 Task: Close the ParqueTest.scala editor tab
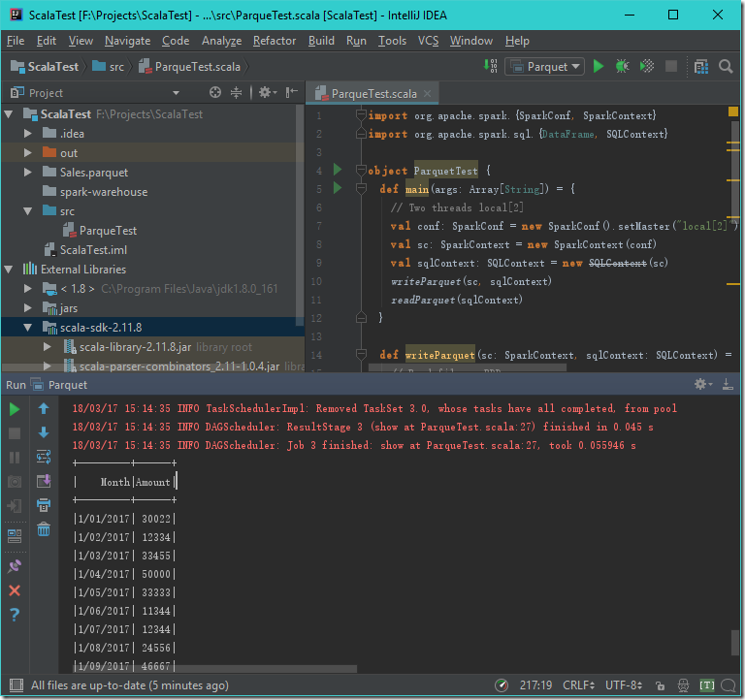click(x=427, y=93)
